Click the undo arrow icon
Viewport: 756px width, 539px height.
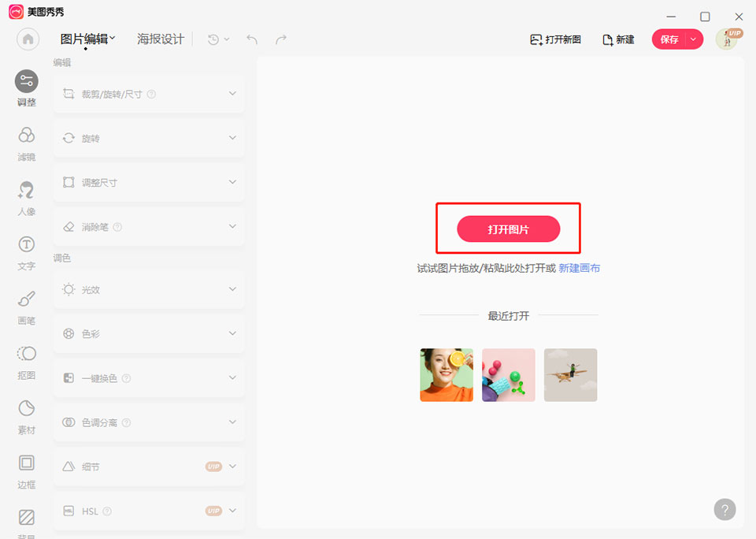[x=252, y=39]
